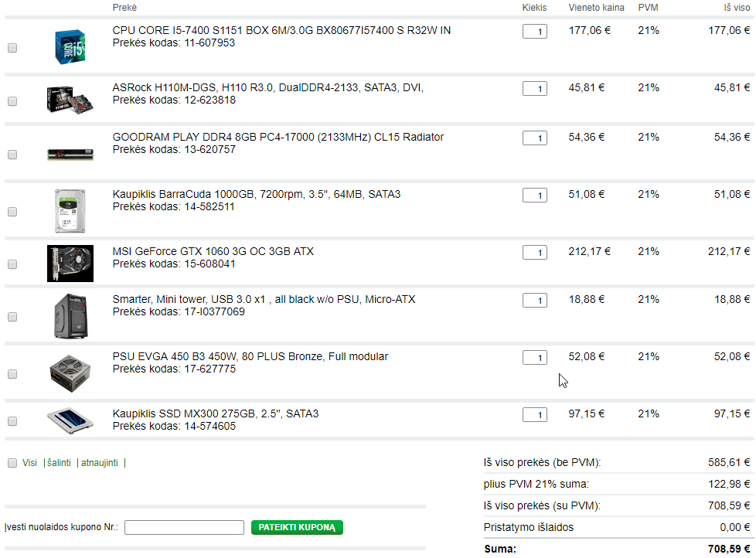Open the MX300 SSD product image
Screen dimensions: 756x558
(70, 420)
